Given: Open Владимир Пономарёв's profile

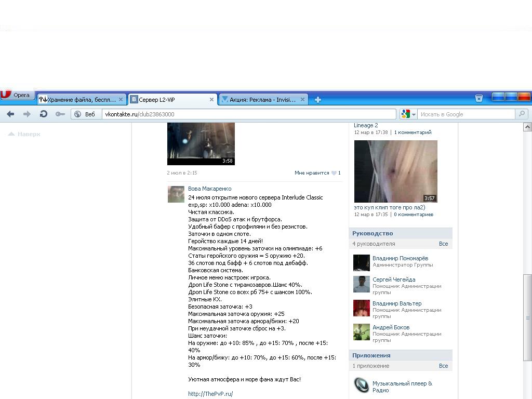Looking at the screenshot, I should (401, 258).
